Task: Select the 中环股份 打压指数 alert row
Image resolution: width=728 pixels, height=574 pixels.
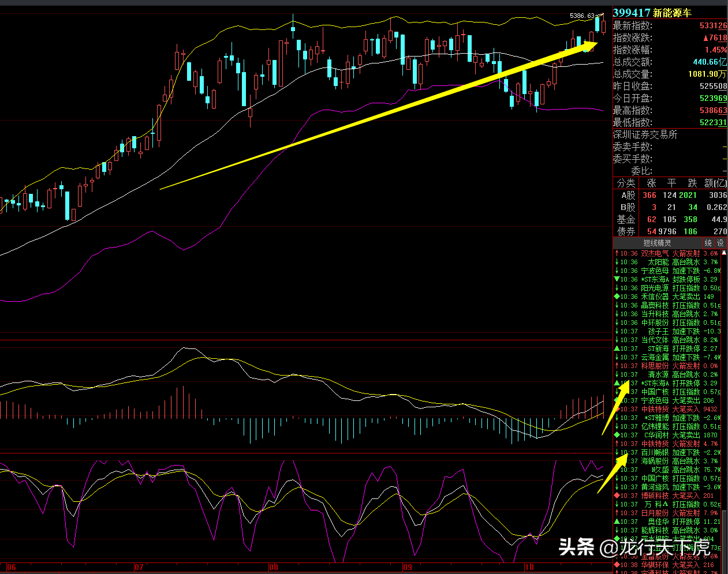Action: pos(667,322)
